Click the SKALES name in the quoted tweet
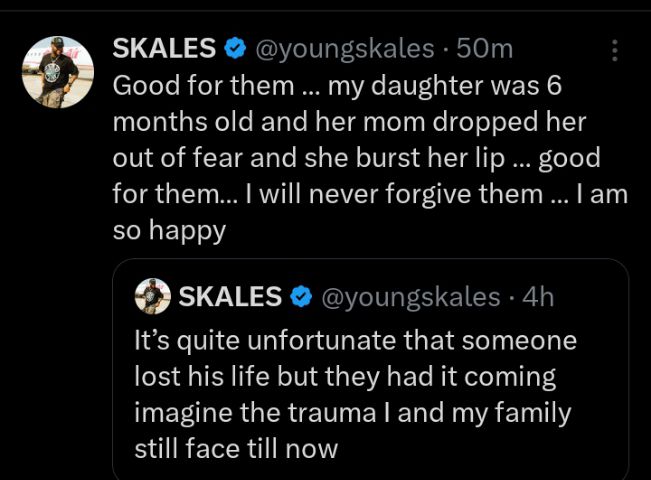This screenshot has width=651, height=480. coord(230,297)
